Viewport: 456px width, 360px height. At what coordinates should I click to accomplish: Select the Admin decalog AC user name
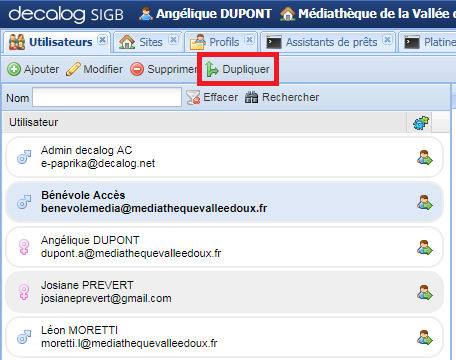pyautogui.click(x=87, y=150)
